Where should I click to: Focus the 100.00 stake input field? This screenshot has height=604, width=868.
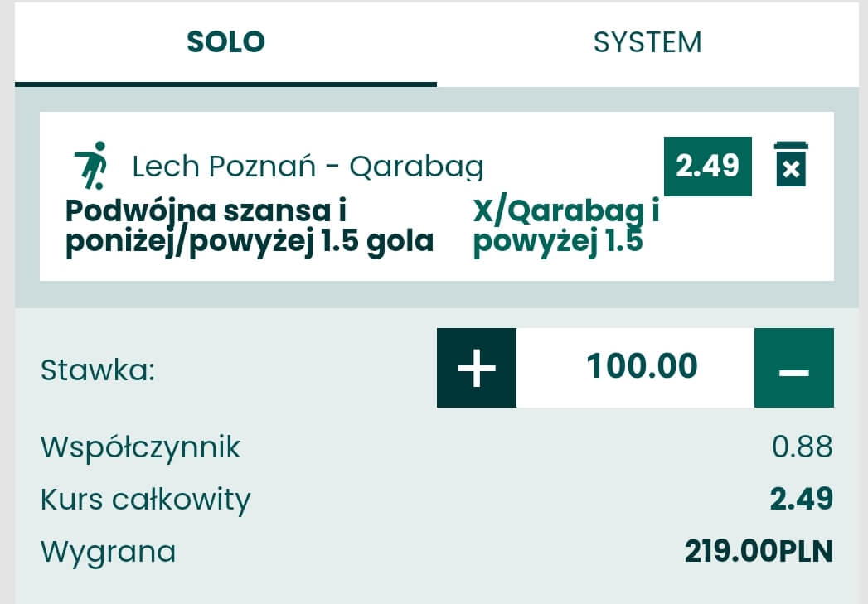[642, 367]
